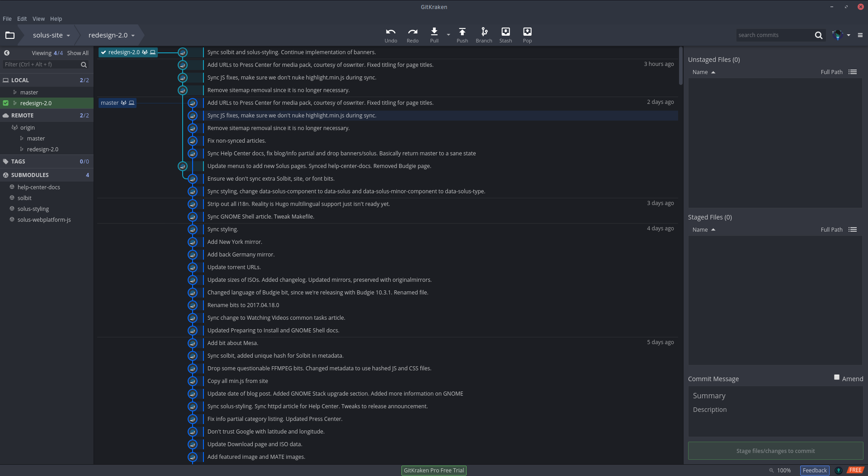Click the GitKraken logo icon in status bar
The height and width of the screenshot is (476, 868).
pos(839,470)
